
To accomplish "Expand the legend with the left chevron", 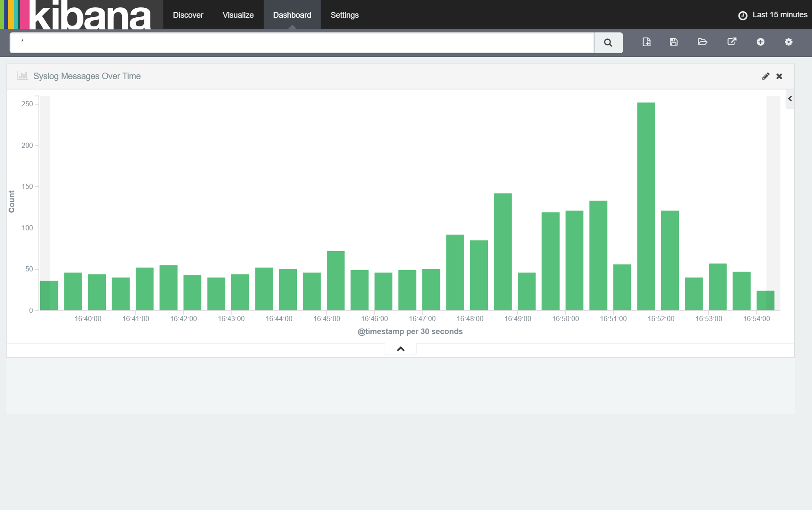I will coord(790,99).
